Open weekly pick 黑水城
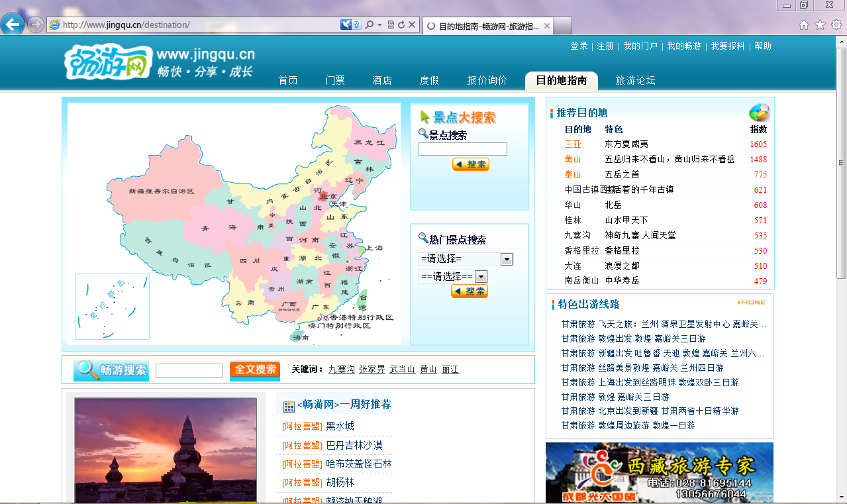 coord(340,426)
